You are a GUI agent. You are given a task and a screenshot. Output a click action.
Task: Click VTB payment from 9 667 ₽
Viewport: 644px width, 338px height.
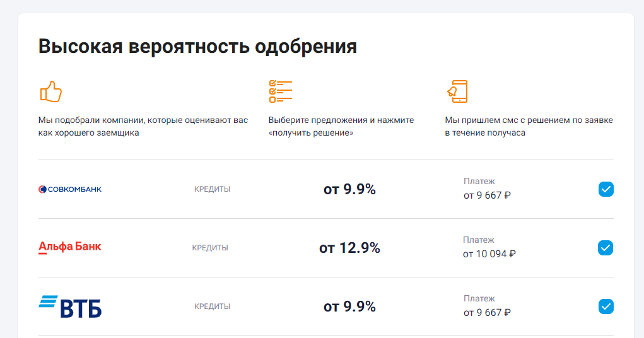coord(487,313)
